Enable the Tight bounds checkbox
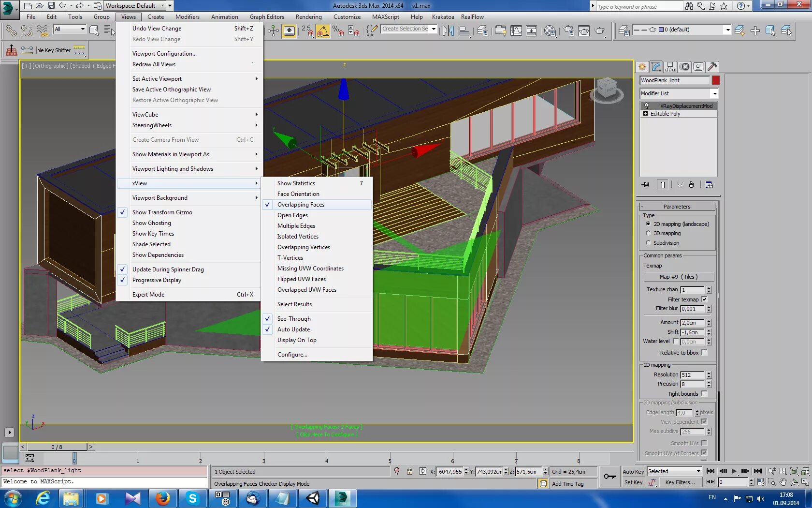812x508 pixels. click(x=704, y=394)
